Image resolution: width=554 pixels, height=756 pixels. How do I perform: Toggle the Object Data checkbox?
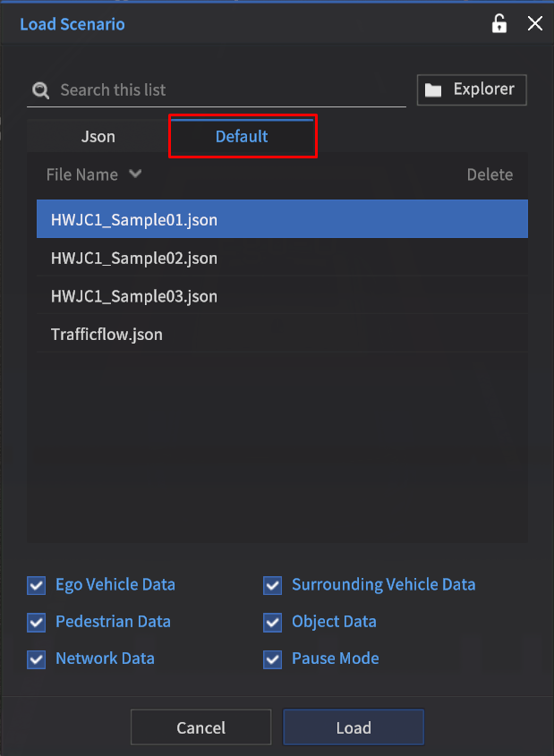273,622
